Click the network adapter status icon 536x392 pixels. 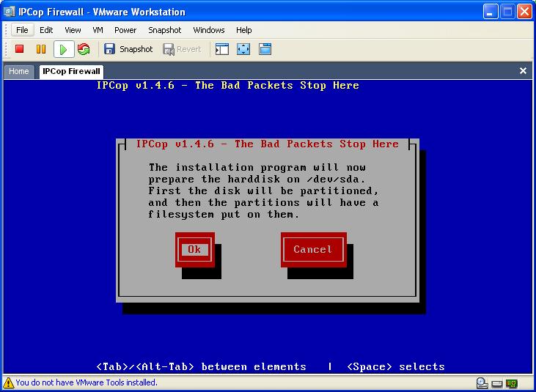(512, 383)
